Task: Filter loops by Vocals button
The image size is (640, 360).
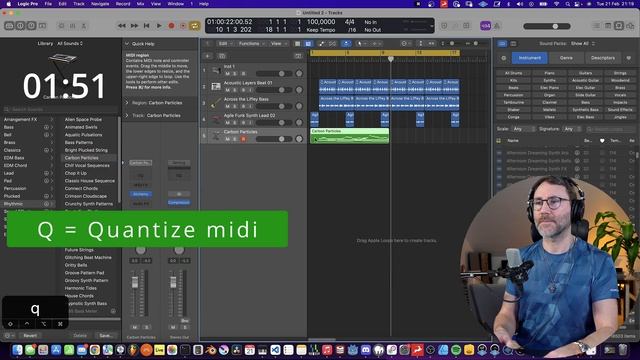Action: [620, 95]
